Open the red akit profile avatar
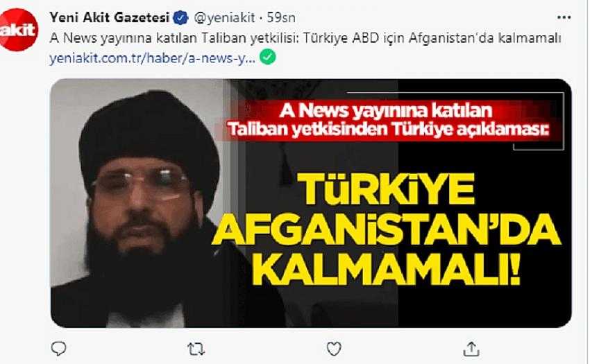 tap(18, 30)
